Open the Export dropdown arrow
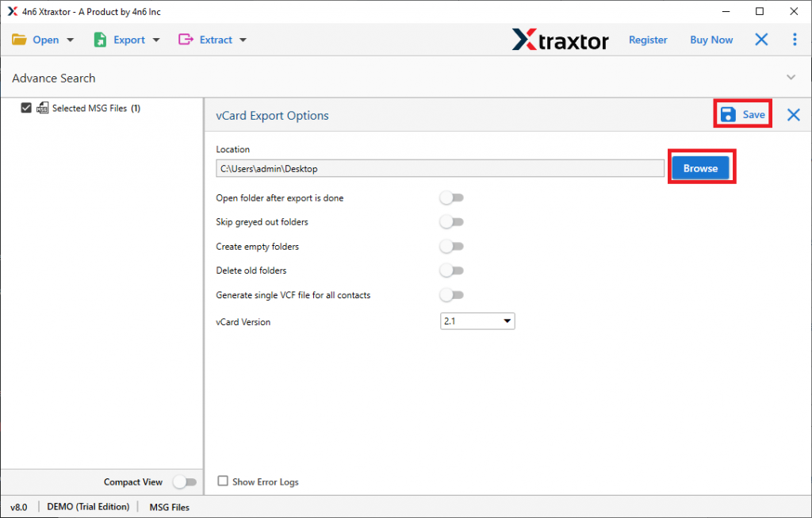Screen dimensions: 812x518 [x=156, y=40]
